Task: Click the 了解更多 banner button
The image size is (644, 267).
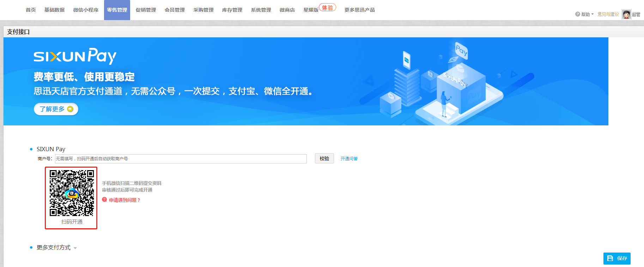Action: [56, 109]
